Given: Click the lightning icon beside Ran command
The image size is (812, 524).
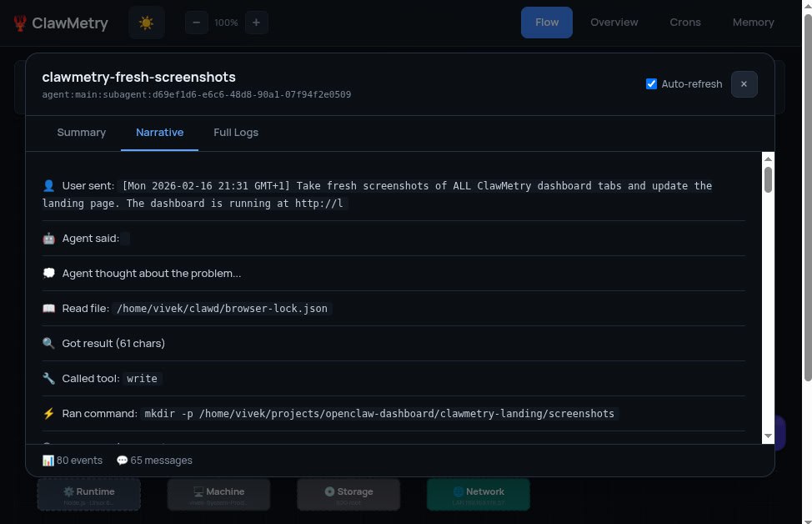Looking at the screenshot, I should [x=48, y=414].
